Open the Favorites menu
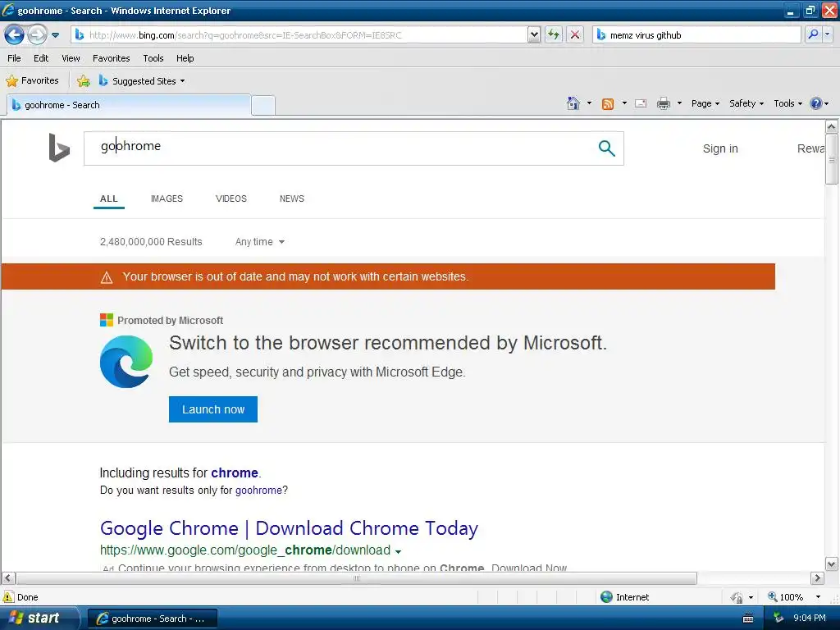Viewport: 840px width, 630px height. (x=112, y=58)
